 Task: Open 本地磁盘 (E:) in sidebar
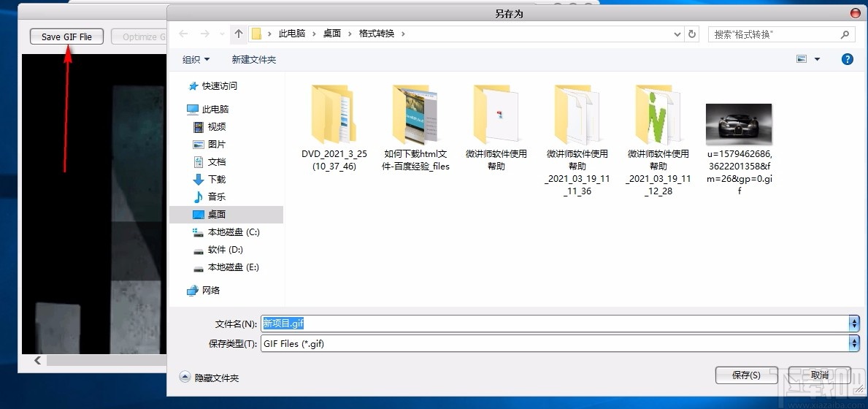click(226, 267)
